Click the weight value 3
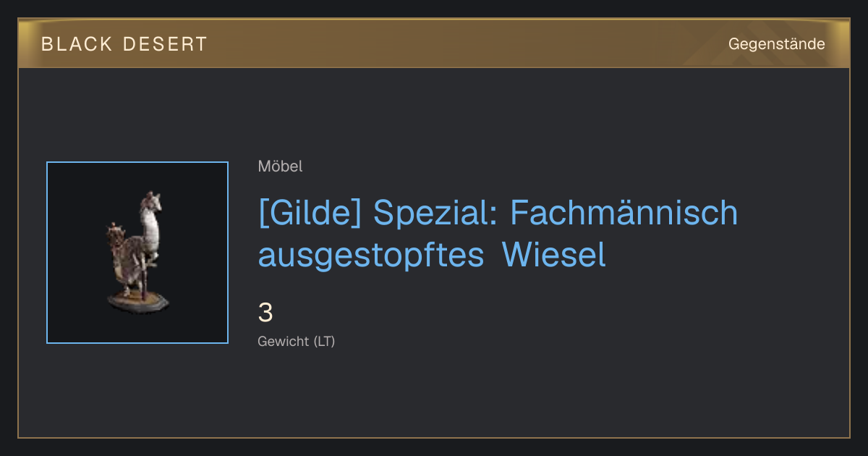Viewport: 868px width, 456px height. tap(265, 313)
